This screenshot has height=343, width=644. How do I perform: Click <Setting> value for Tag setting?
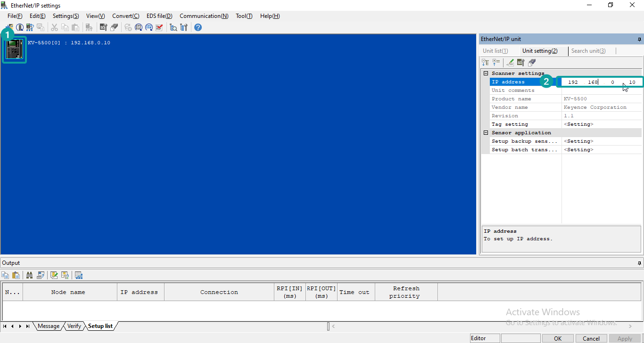(578, 124)
